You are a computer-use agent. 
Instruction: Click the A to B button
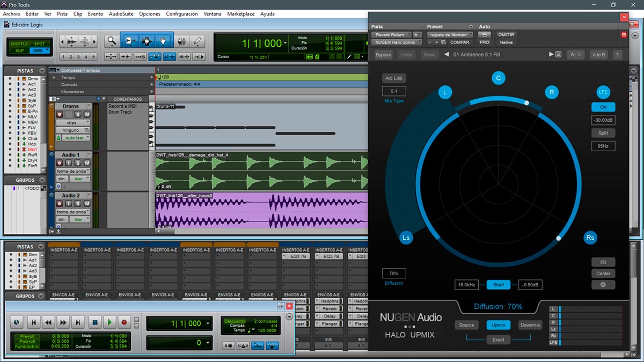tap(598, 55)
